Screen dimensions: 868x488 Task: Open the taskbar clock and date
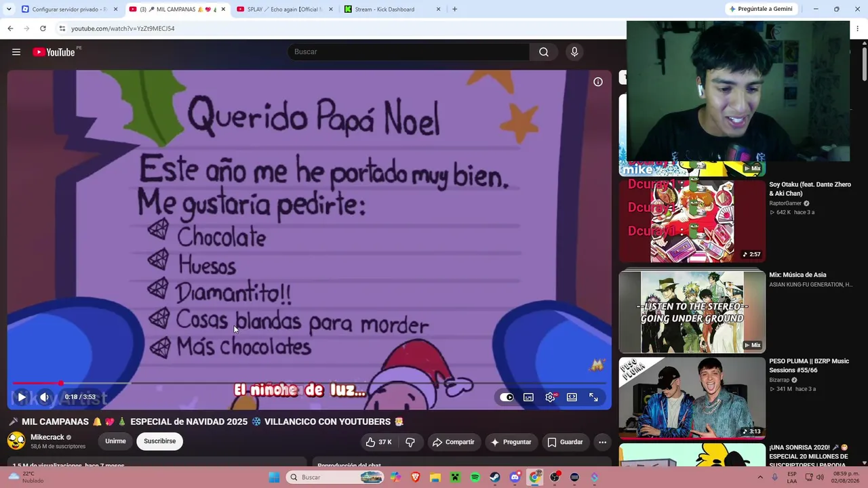click(x=846, y=477)
